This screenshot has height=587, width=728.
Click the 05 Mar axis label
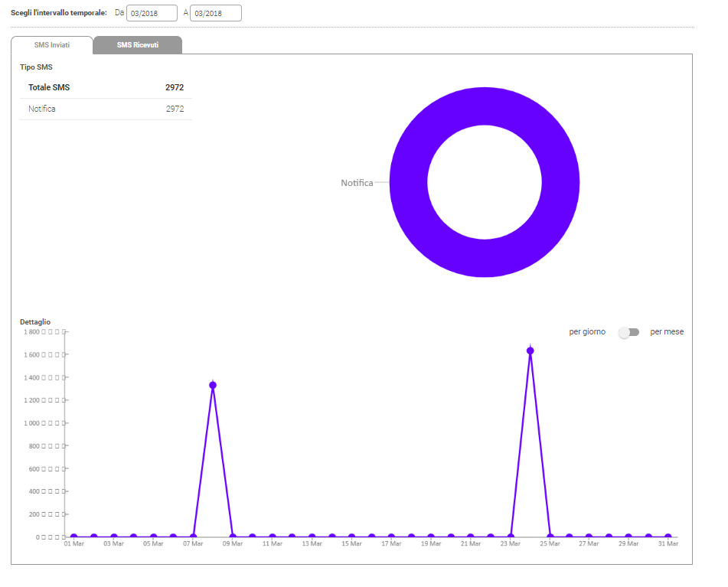(x=153, y=543)
